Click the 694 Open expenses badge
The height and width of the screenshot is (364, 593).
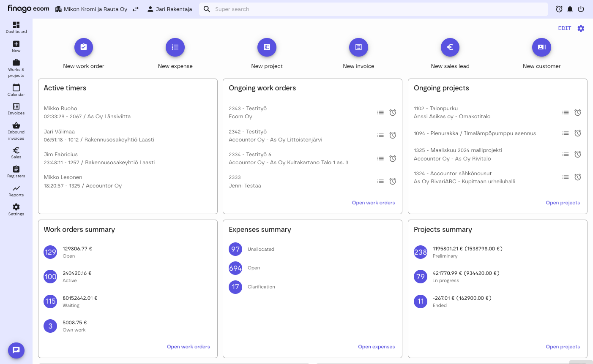pyautogui.click(x=235, y=268)
